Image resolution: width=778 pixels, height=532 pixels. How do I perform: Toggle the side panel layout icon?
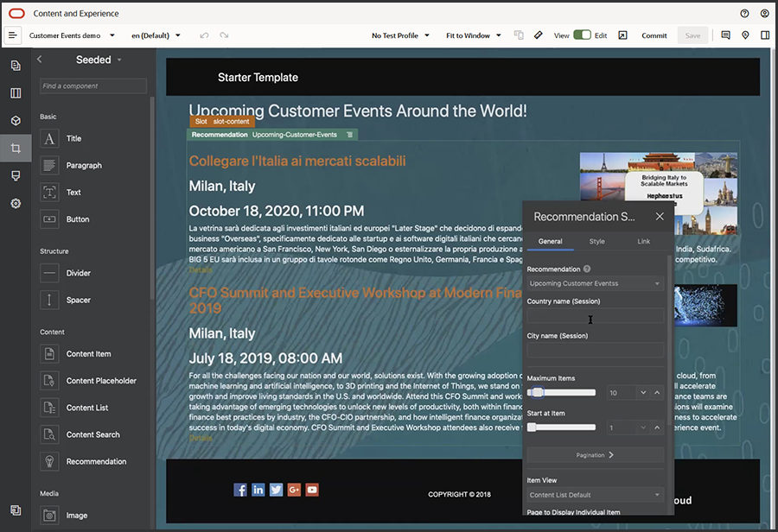click(765, 35)
